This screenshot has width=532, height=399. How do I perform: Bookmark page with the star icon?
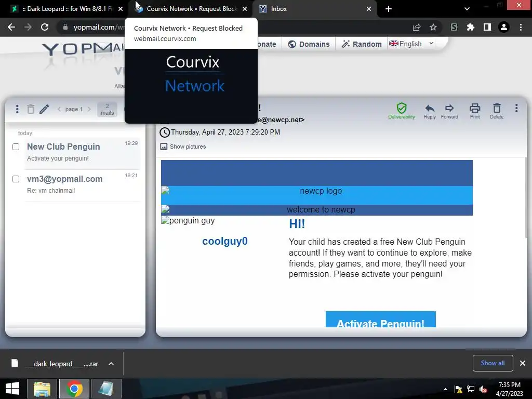[433, 27]
